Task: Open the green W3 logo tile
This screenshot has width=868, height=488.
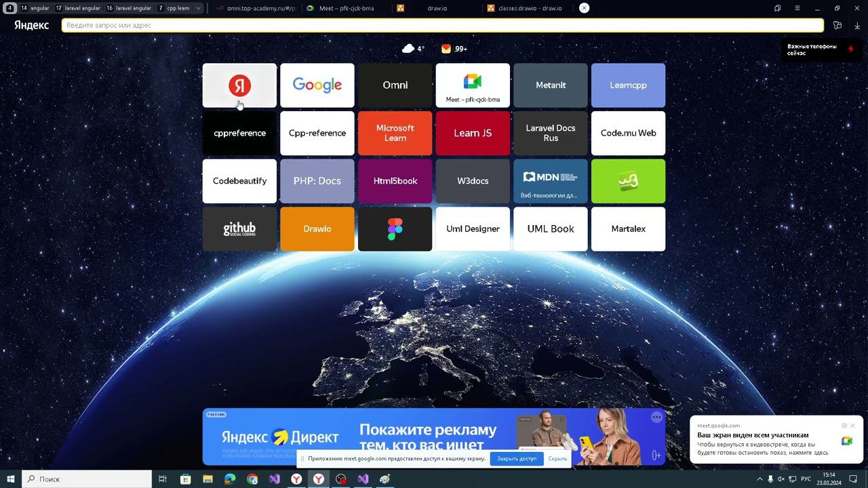Action: (629, 181)
